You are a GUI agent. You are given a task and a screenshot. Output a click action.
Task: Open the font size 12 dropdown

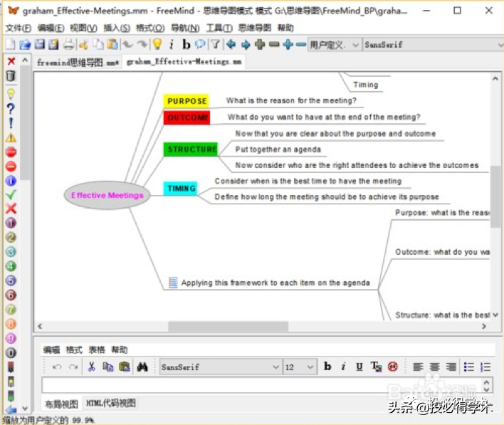coord(300,367)
